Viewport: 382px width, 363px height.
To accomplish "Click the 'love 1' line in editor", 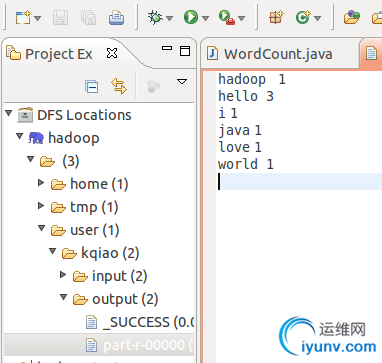I will point(240,147).
